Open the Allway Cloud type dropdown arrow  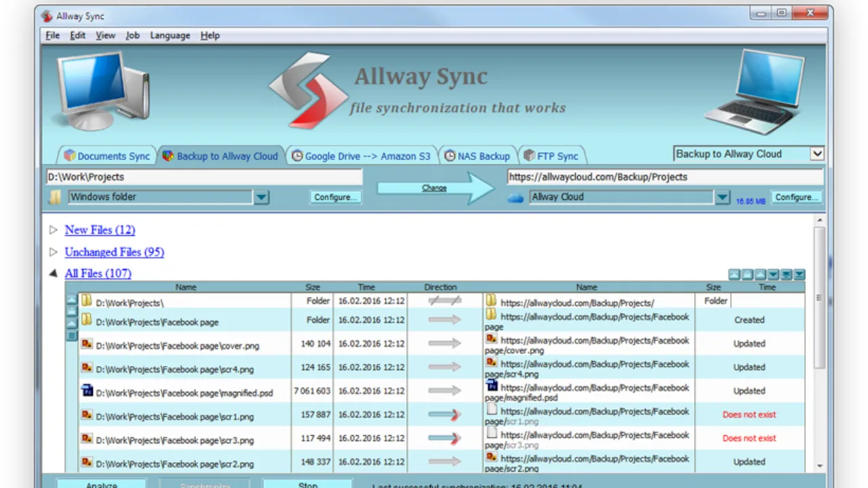pyautogui.click(x=723, y=197)
